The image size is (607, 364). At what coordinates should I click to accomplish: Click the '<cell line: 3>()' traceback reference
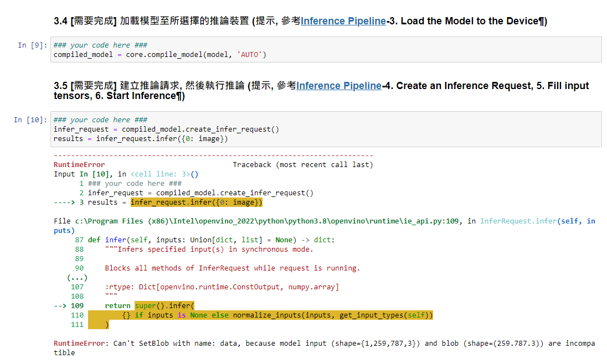click(x=164, y=174)
